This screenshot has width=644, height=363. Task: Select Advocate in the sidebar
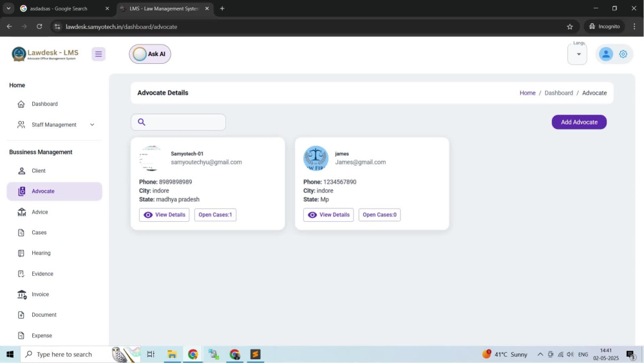pyautogui.click(x=54, y=191)
